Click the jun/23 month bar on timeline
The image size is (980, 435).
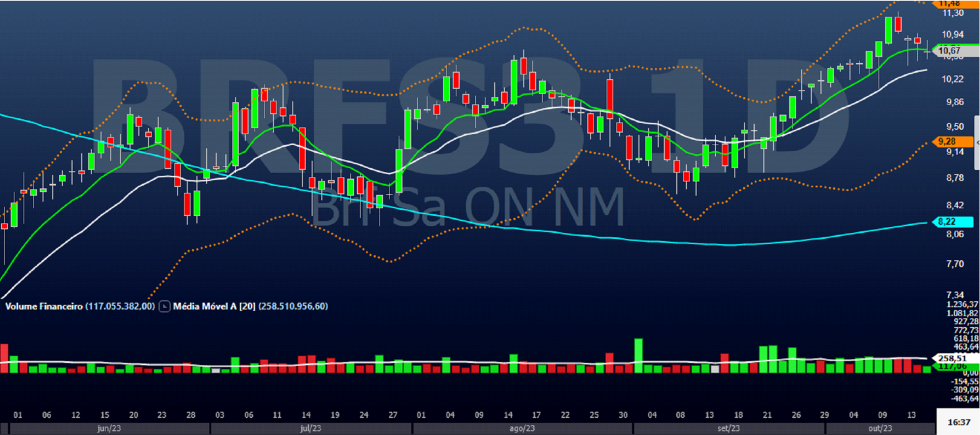click(x=109, y=429)
